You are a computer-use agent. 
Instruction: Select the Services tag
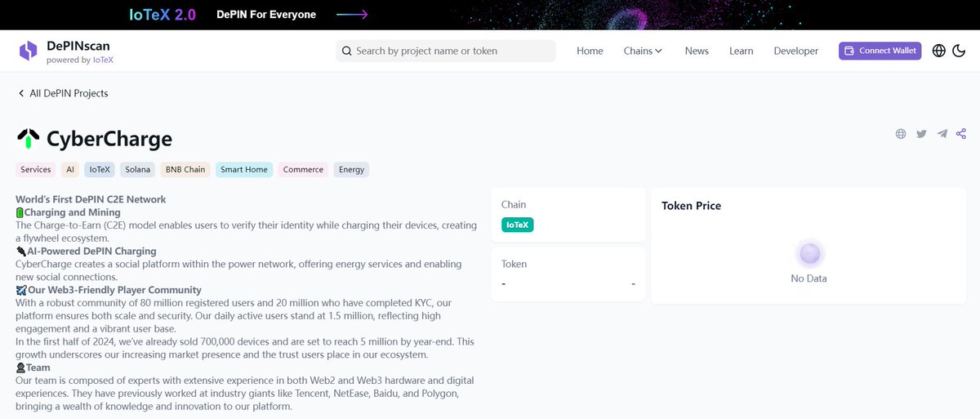click(36, 170)
